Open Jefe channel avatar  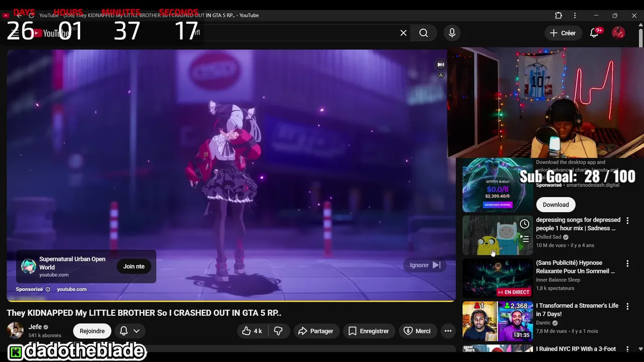[15, 331]
